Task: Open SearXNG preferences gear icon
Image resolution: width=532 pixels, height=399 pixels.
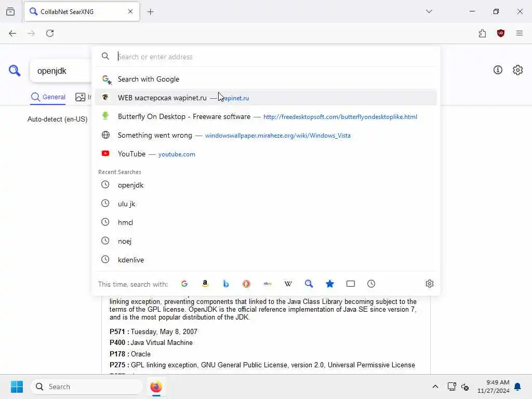Action: pos(518,70)
